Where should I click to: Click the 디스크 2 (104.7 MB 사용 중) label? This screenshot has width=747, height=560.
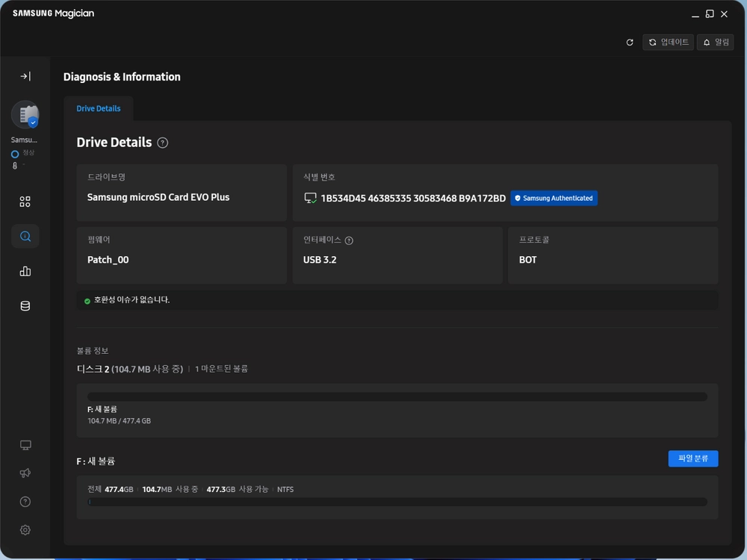129,369
